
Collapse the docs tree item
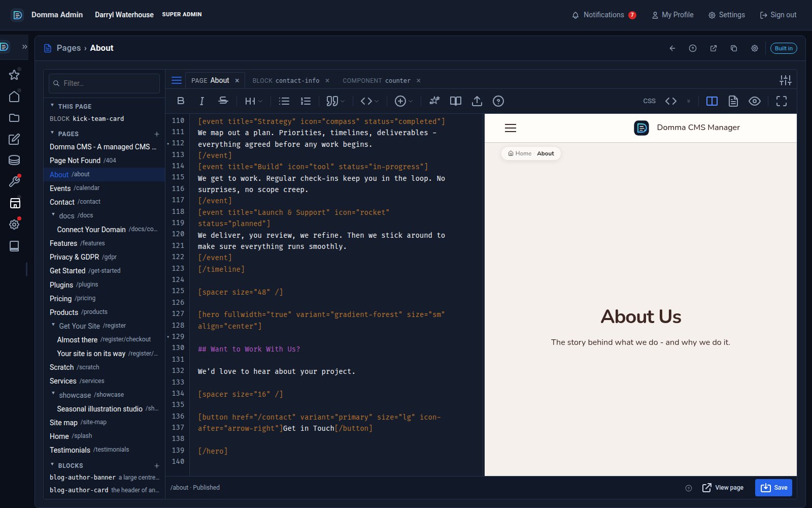coord(53,215)
